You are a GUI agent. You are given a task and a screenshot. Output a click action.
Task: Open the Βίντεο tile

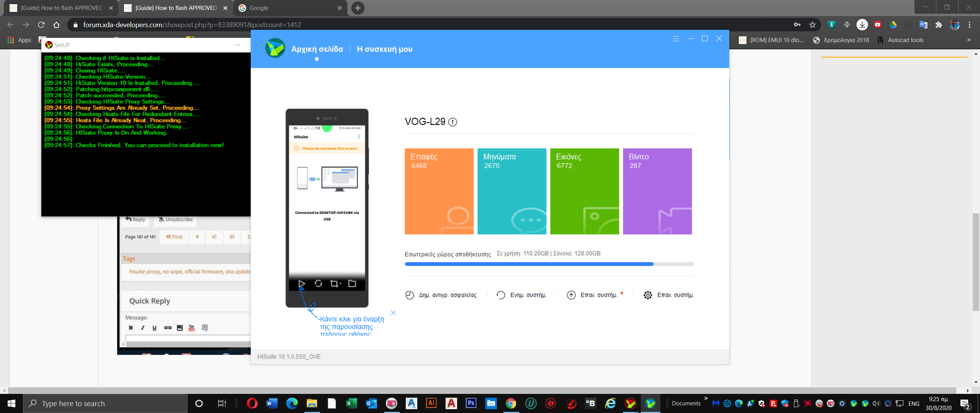pyautogui.click(x=657, y=191)
